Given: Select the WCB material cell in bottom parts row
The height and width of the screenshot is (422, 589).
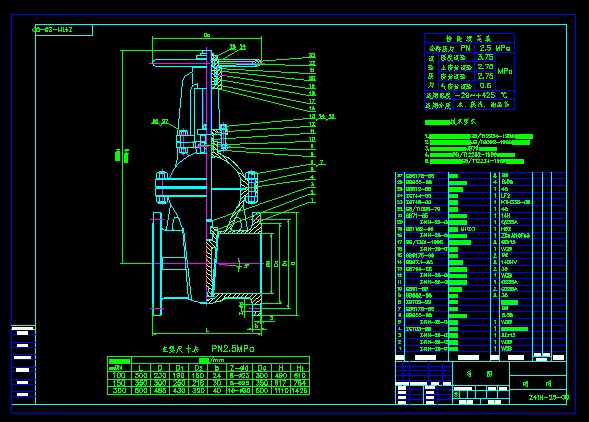Looking at the screenshot, I should (x=506, y=349).
